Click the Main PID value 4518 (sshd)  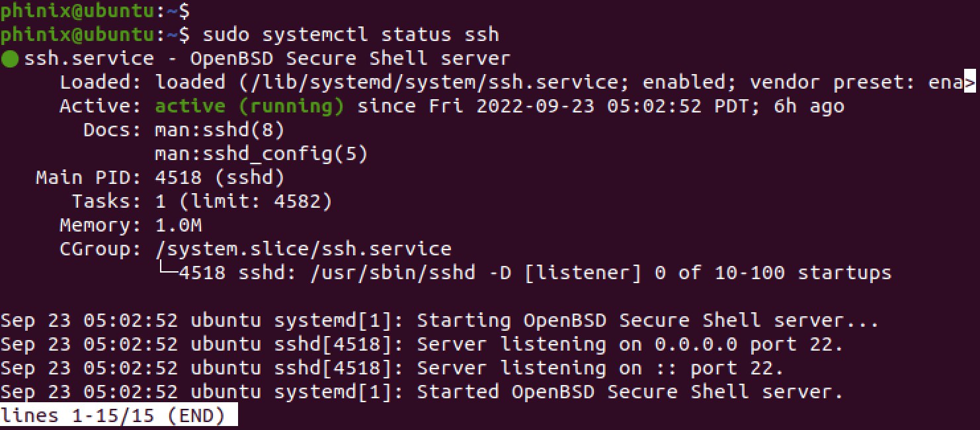tap(220, 178)
